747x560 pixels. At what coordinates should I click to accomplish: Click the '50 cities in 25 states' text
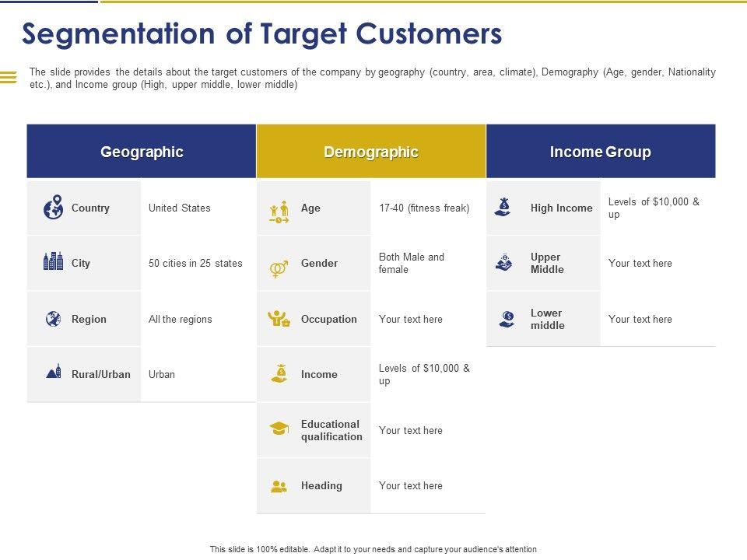pos(195,264)
